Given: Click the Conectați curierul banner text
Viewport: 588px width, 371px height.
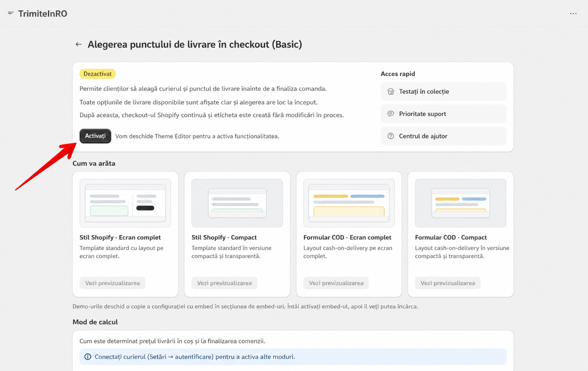Looking at the screenshot, I should 195,357.
